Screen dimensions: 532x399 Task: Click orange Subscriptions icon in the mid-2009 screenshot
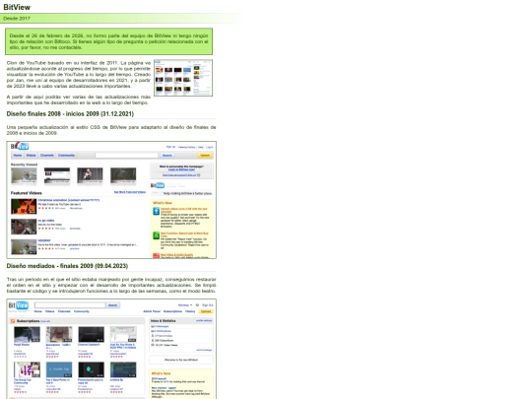(x=13, y=321)
